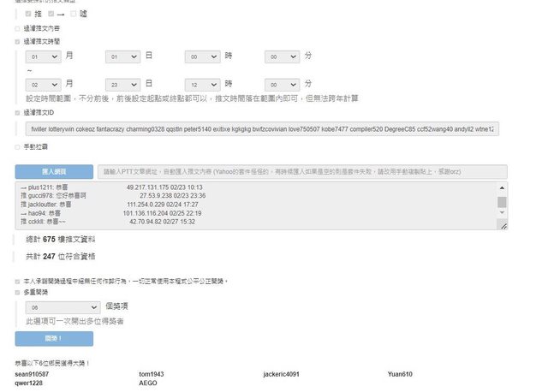Open the start month dropdown
The image size is (548, 392).
point(44,56)
